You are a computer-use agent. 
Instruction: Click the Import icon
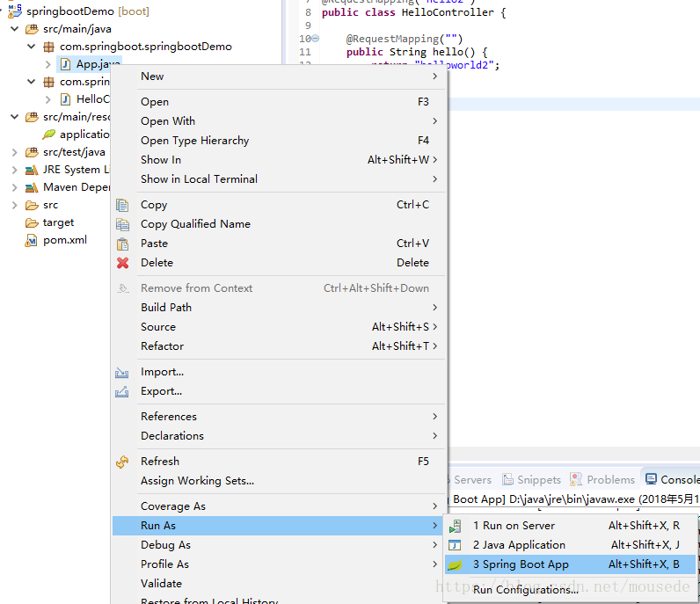point(122,372)
